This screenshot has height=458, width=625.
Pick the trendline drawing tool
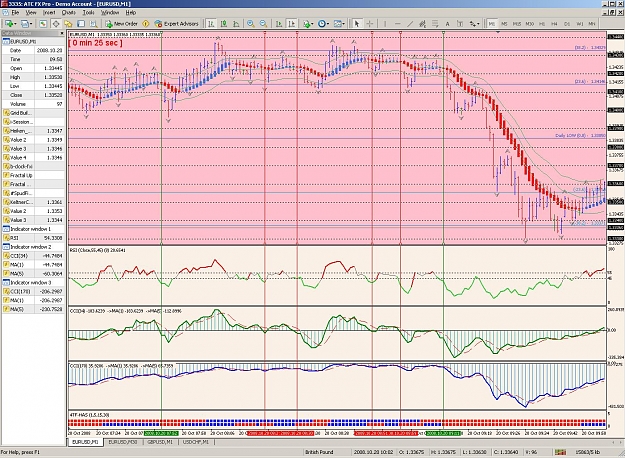click(410, 24)
